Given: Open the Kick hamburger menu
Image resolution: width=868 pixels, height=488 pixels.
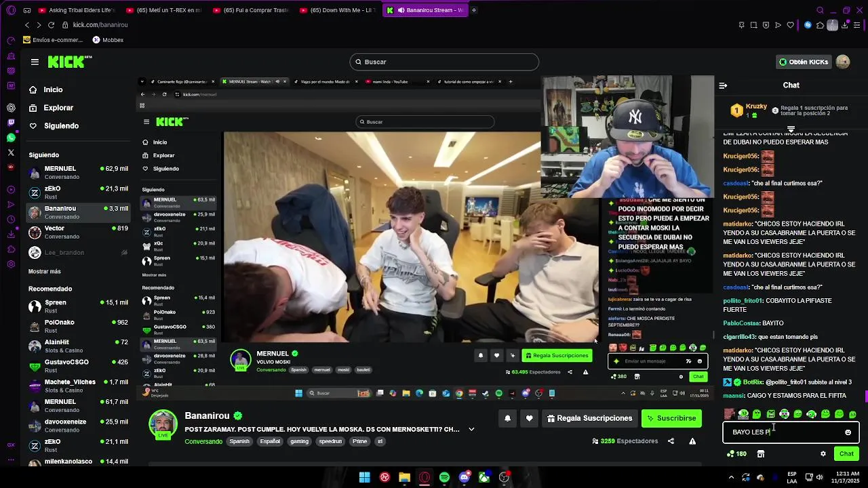Looking at the screenshot, I should [35, 62].
